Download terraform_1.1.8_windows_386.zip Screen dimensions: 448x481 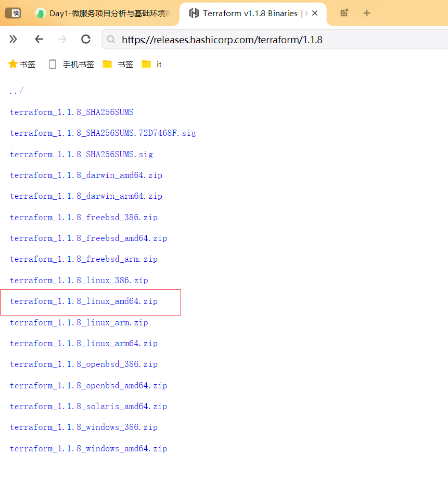84,427
